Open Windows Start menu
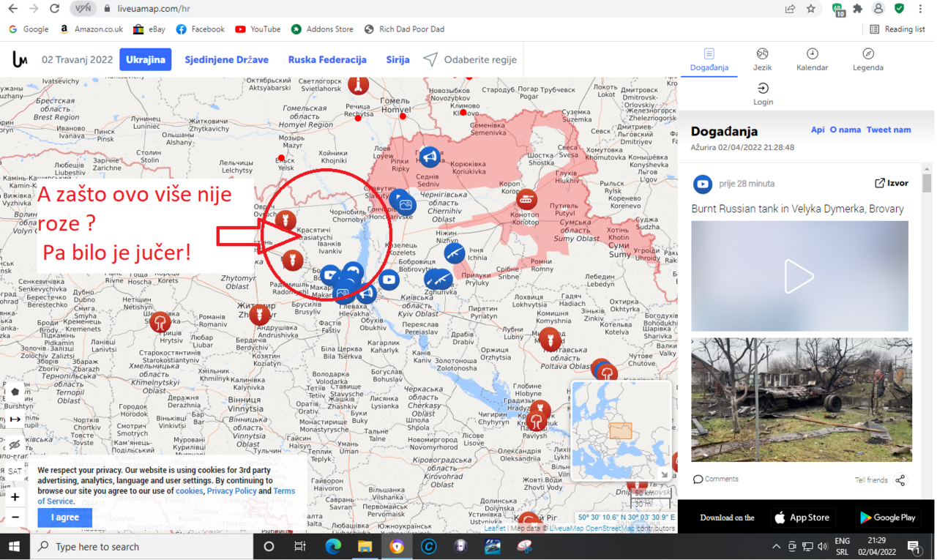 [14, 546]
